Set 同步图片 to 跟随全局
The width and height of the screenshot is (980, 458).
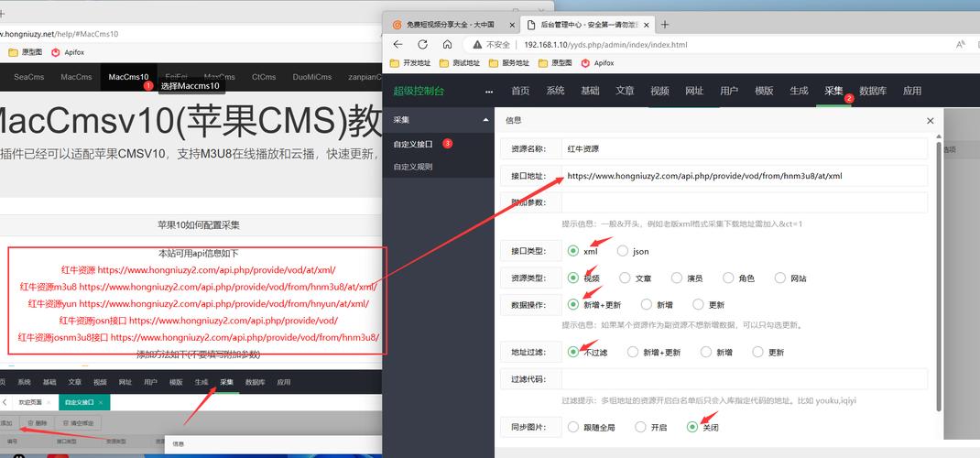(573, 427)
